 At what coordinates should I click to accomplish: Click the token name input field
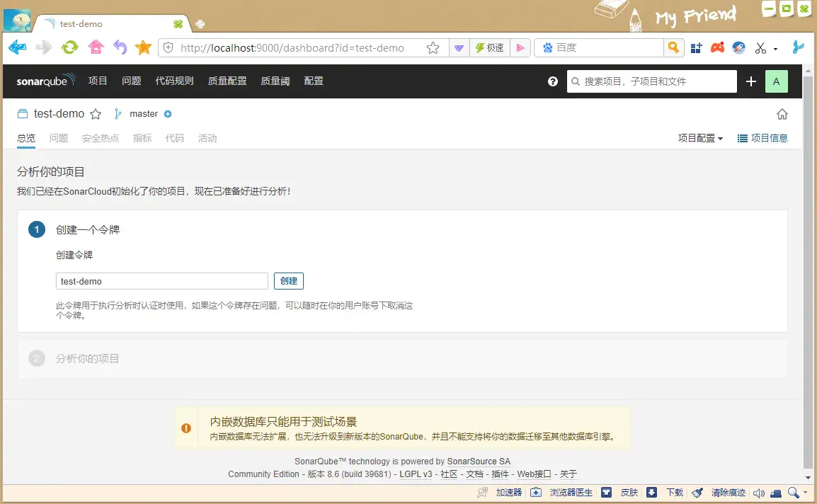point(161,281)
